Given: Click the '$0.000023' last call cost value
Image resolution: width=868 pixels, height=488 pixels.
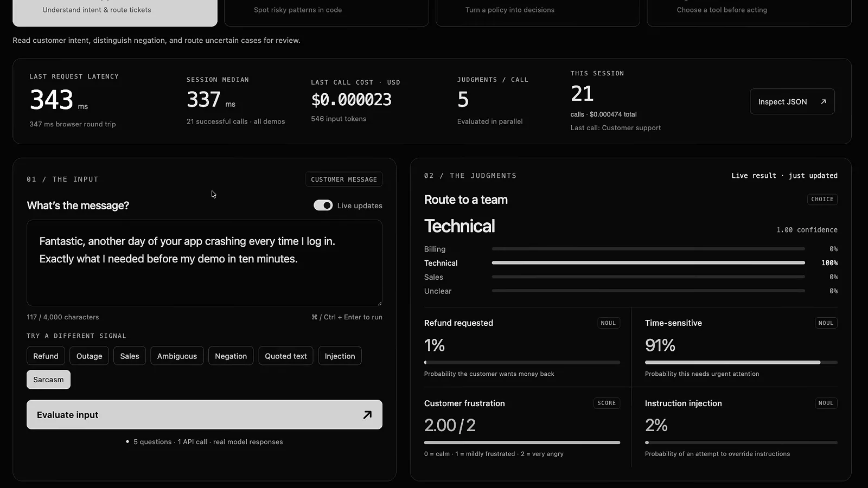Looking at the screenshot, I should coord(351,100).
